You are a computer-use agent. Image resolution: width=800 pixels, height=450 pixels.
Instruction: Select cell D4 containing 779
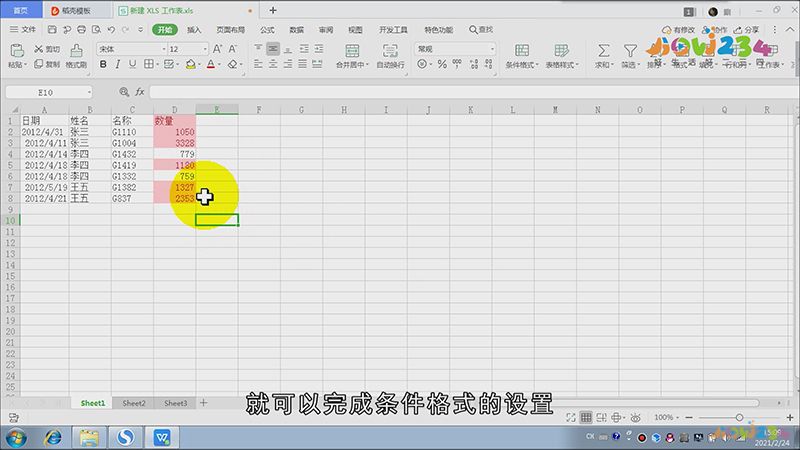174,154
